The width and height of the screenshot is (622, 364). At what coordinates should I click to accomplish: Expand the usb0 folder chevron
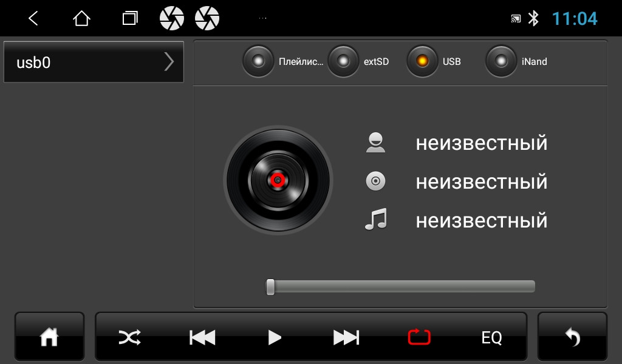point(169,62)
